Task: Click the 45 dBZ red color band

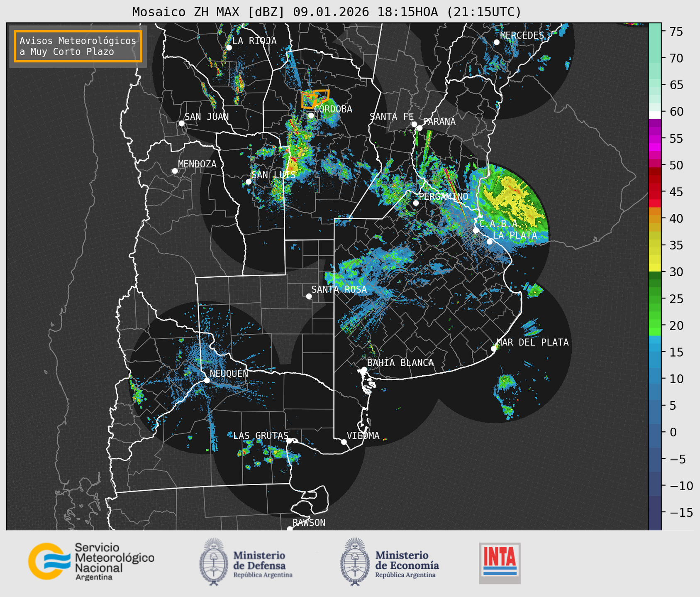Action: 655,194
